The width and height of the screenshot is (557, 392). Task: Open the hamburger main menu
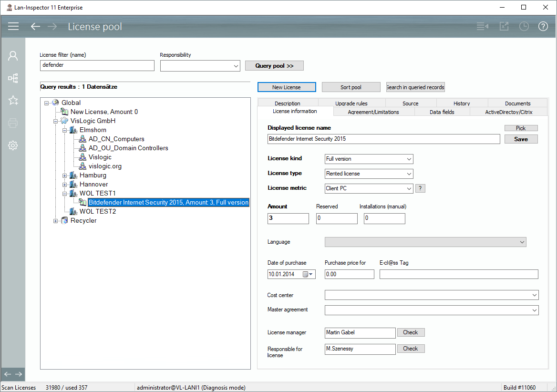point(13,26)
